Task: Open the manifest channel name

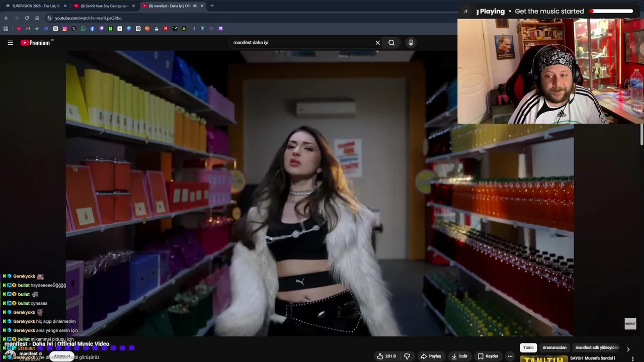Action: [x=28, y=354]
